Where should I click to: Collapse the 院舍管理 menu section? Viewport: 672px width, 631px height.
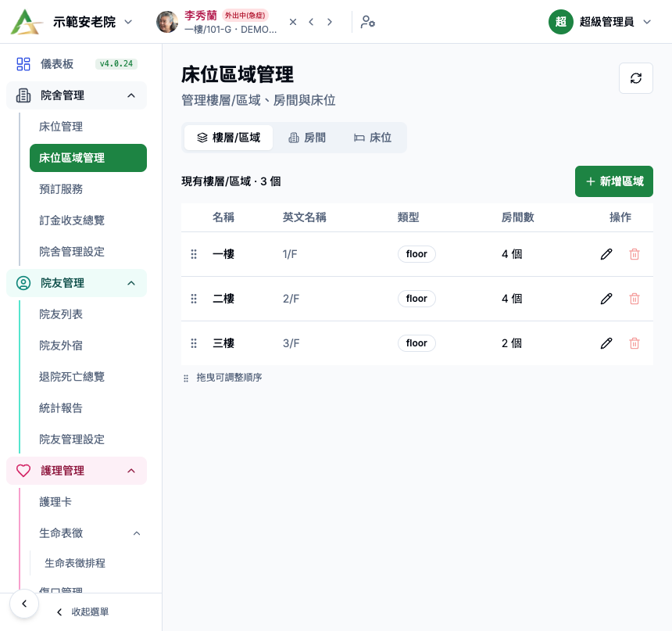click(x=77, y=95)
